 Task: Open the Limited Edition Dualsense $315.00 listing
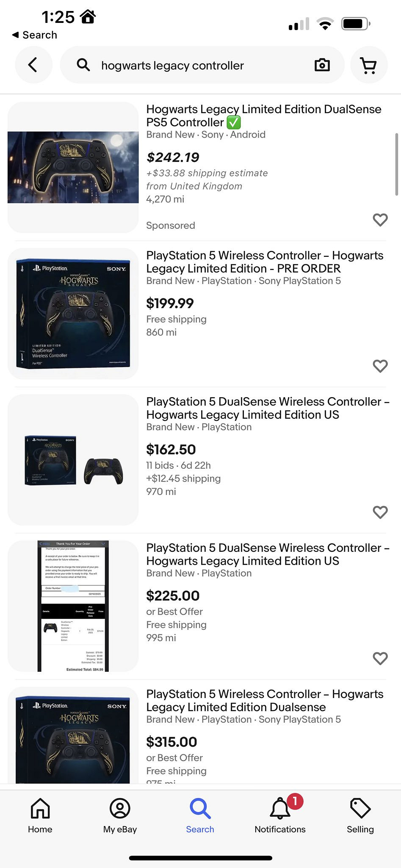265,701
